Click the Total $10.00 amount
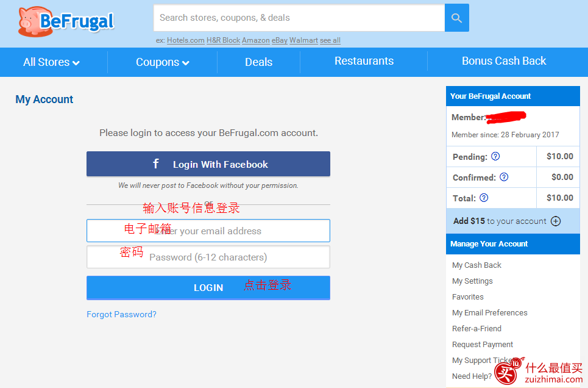Image resolution: width=588 pixels, height=388 pixels. click(x=559, y=198)
